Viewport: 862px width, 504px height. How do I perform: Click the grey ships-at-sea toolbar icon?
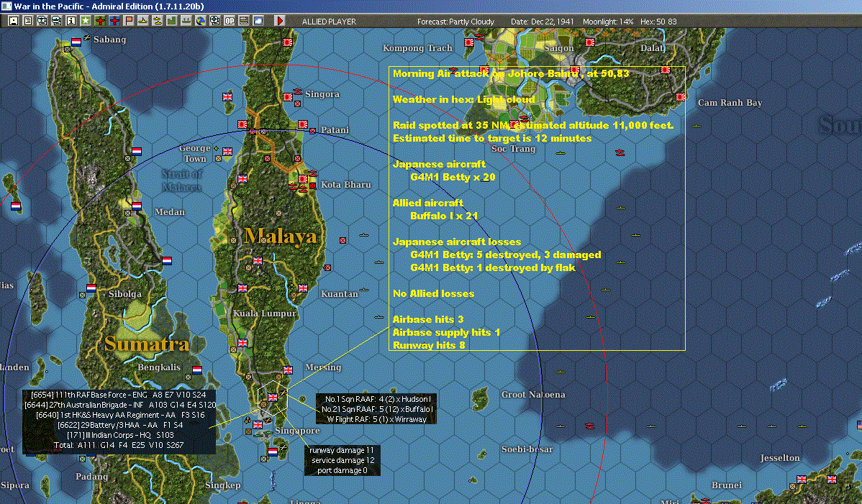pos(186,21)
